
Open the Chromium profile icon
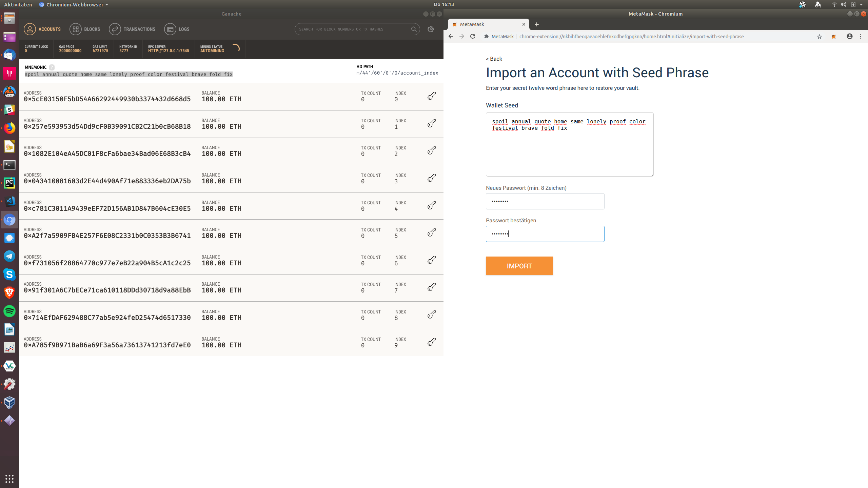pyautogui.click(x=850, y=36)
